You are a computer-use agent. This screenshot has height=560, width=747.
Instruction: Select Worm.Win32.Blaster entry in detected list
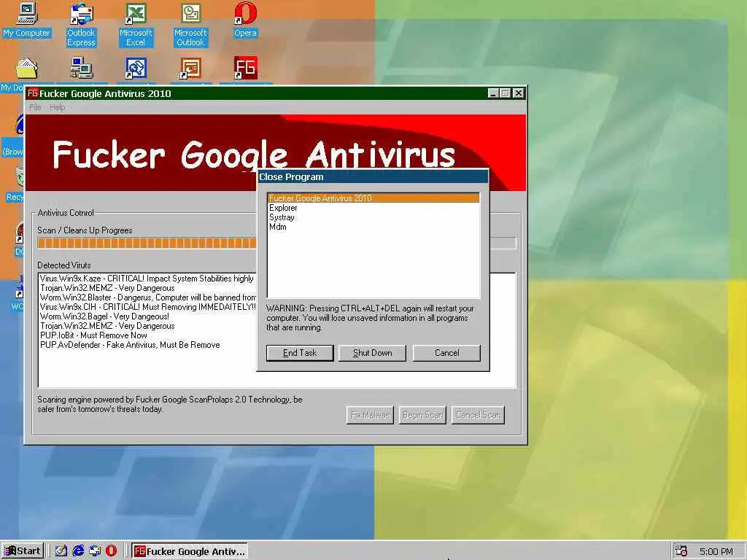(147, 297)
